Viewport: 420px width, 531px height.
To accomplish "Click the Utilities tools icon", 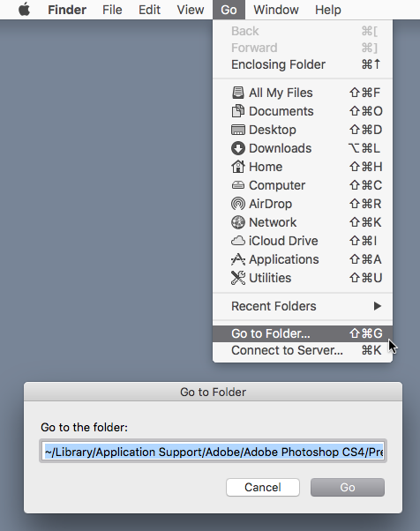I will [x=237, y=278].
